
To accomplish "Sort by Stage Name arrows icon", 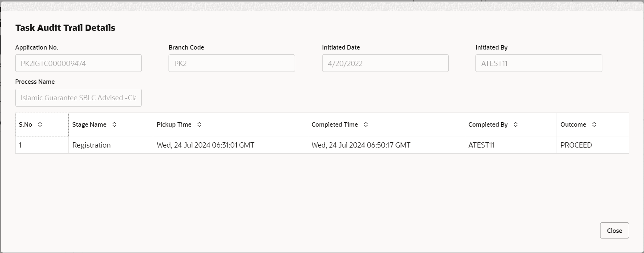I will coord(114,124).
